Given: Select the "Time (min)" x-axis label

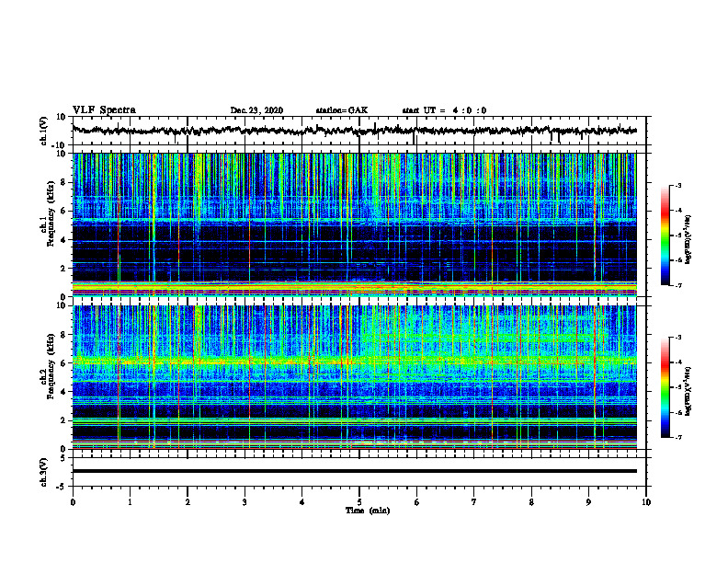Looking at the screenshot, I should pyautogui.click(x=368, y=511).
